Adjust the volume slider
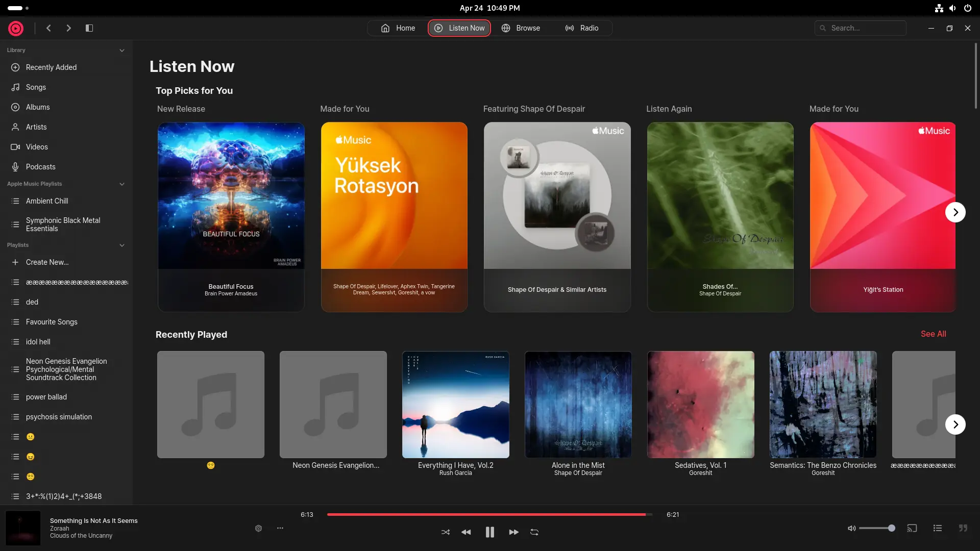 [x=876, y=528]
